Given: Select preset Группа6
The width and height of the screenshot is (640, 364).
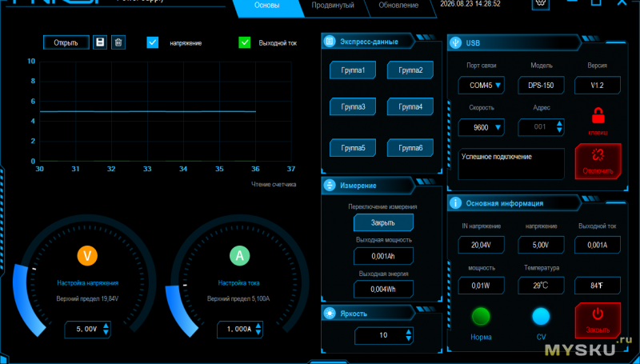Looking at the screenshot, I should pyautogui.click(x=410, y=148).
